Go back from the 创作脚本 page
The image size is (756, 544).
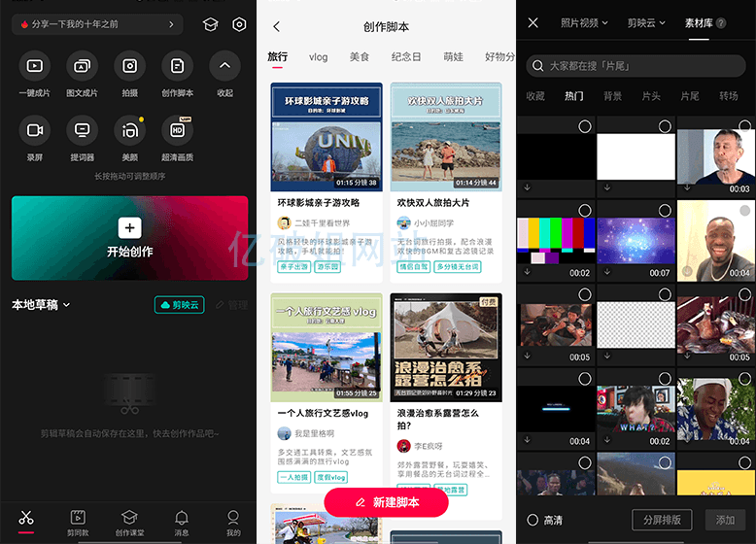pos(276,26)
